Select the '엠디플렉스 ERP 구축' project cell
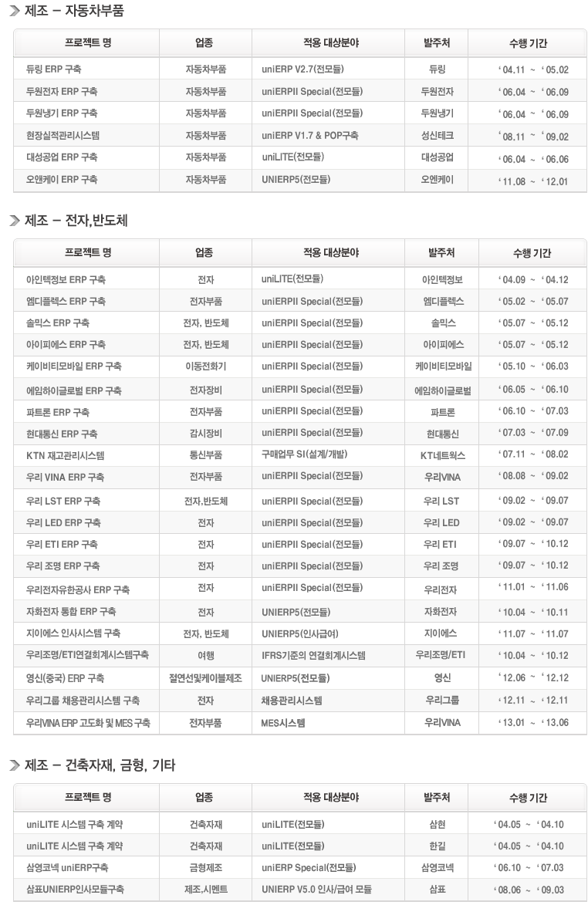Screen dimensions: 588x922 coord(66,301)
